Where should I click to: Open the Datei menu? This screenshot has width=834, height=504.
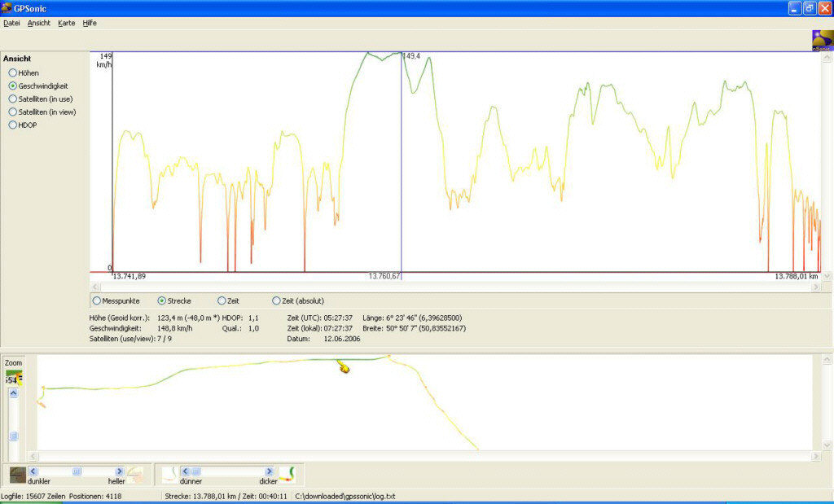11,23
